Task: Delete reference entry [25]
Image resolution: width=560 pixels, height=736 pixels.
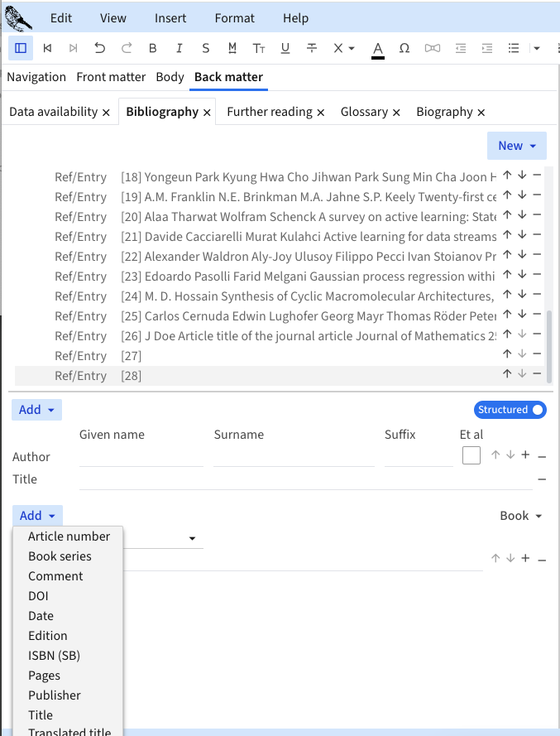Action: click(537, 315)
